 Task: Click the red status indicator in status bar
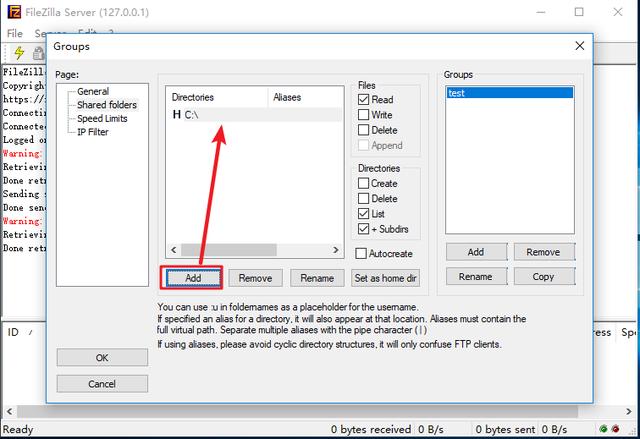[616, 429]
